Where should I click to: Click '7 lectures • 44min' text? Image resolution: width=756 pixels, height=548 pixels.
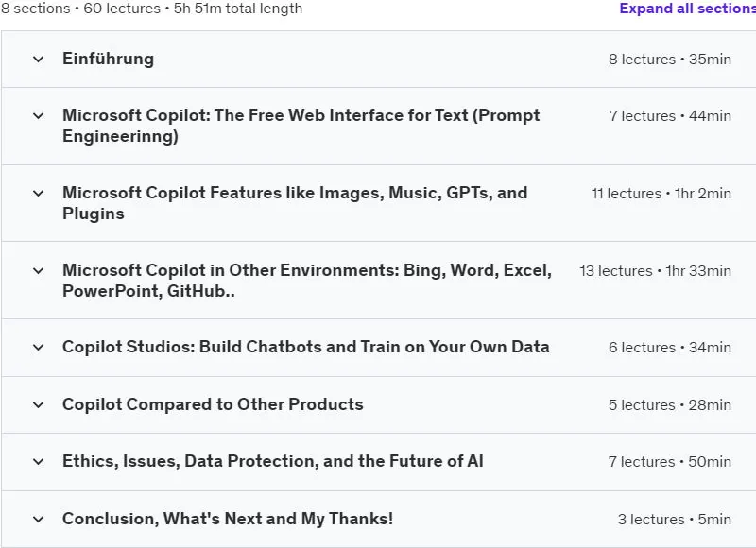670,115
